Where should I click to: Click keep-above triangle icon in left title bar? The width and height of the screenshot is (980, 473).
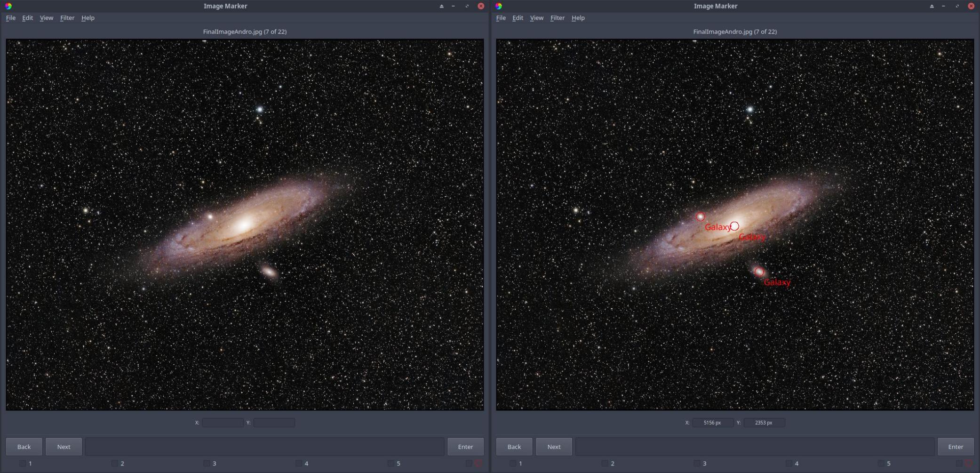[x=441, y=6]
